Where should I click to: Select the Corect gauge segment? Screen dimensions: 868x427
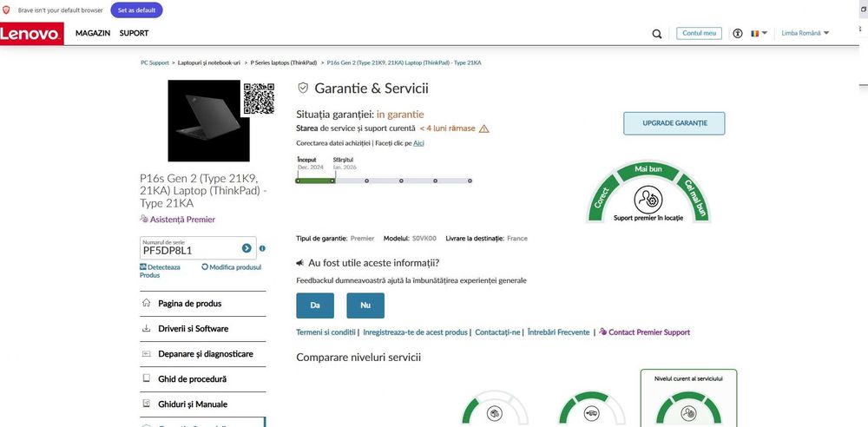602,197
